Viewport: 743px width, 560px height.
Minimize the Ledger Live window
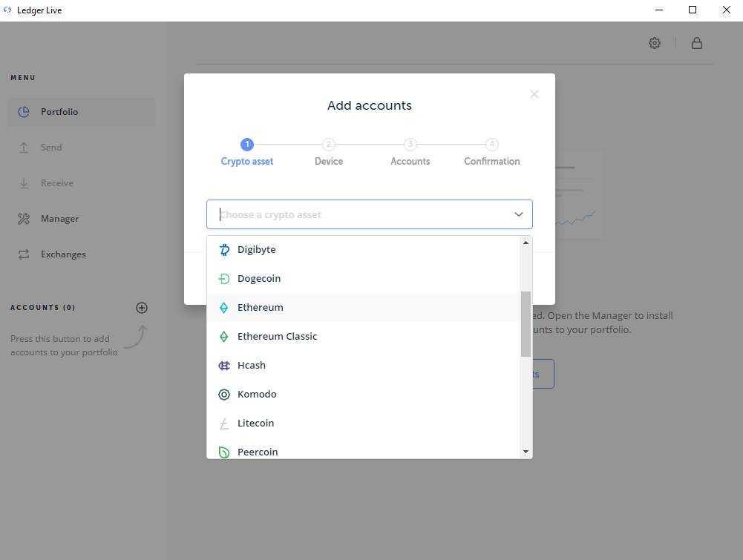658,10
